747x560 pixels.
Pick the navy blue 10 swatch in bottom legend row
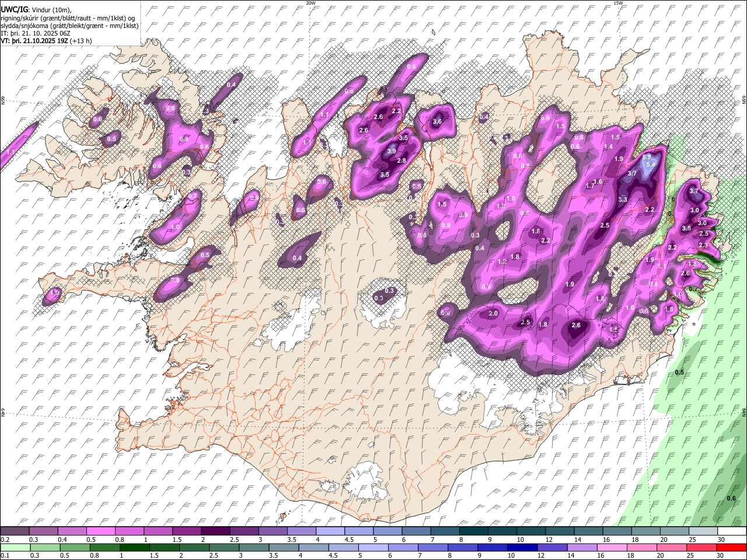coord(522,547)
